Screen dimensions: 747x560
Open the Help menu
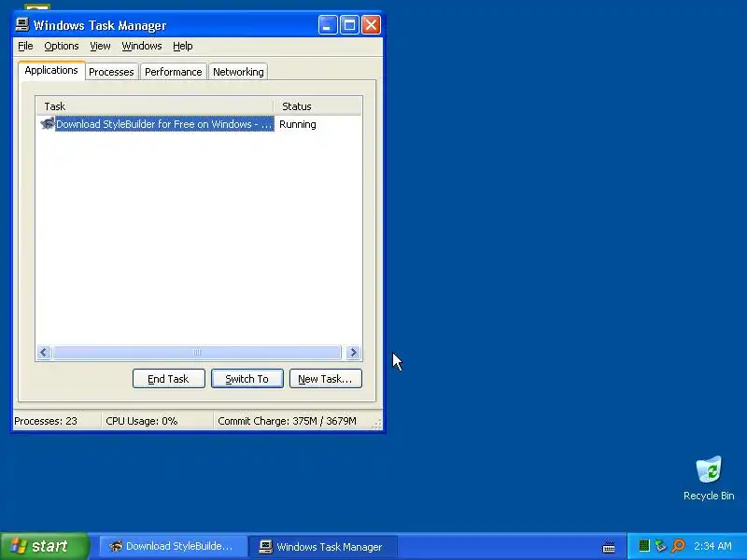click(x=182, y=46)
